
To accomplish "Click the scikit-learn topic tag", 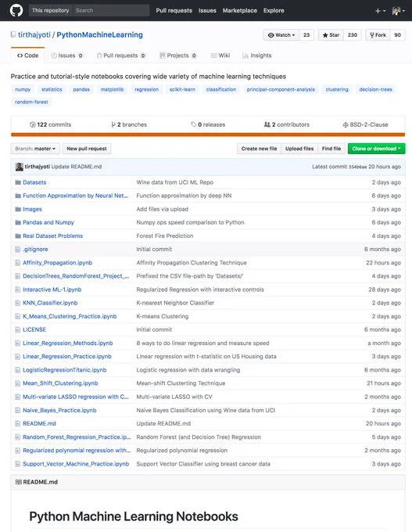I will click(x=182, y=89).
